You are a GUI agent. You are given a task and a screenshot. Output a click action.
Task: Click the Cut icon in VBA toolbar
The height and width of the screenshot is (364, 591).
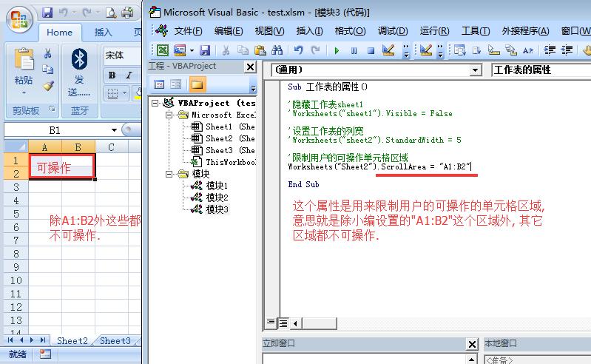click(x=226, y=50)
